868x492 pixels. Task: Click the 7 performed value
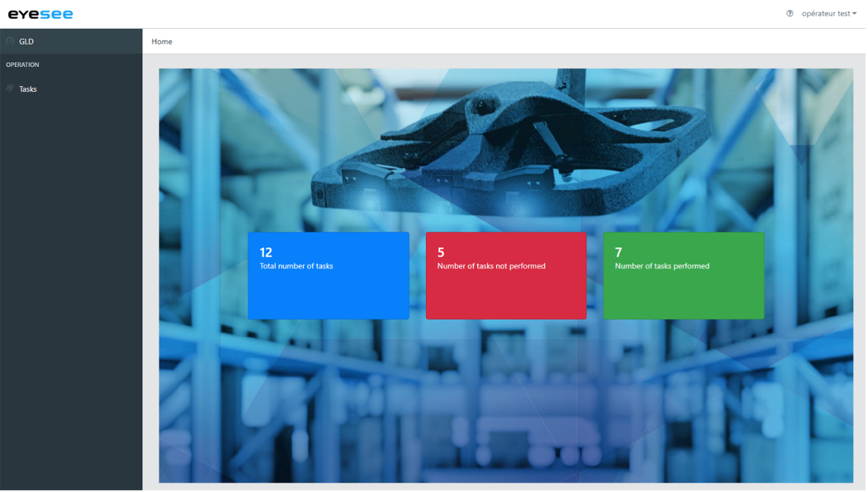[618, 252]
